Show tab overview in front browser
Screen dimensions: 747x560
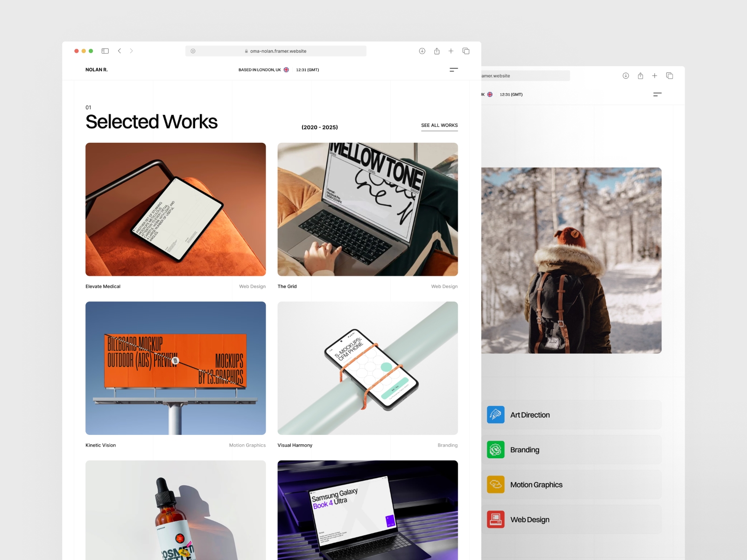(x=466, y=51)
